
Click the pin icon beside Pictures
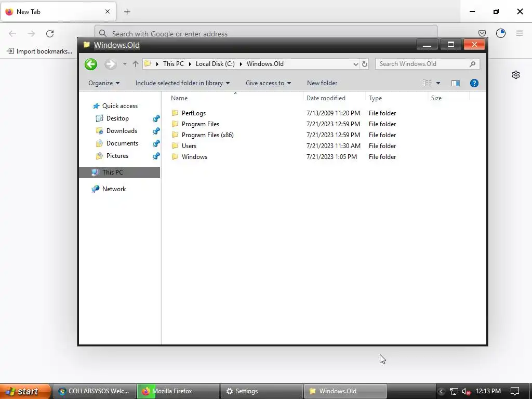click(156, 156)
